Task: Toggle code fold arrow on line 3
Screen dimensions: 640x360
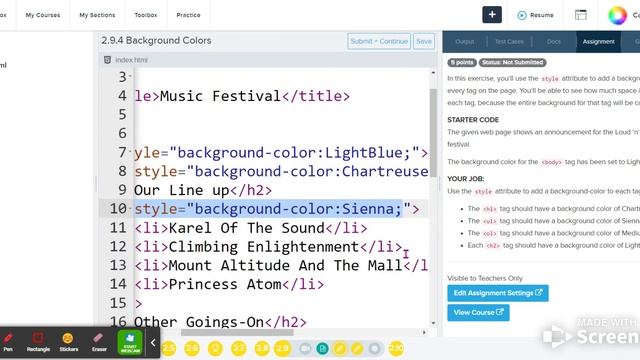Action: 130,76
